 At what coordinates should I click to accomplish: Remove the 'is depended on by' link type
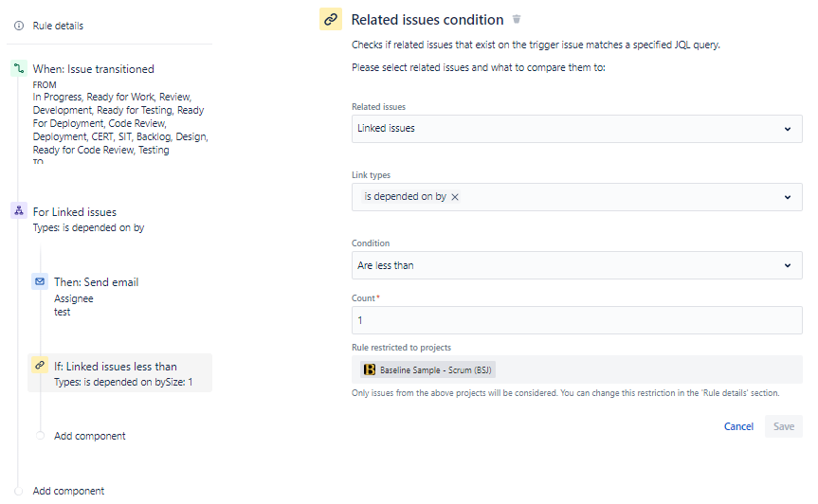click(x=455, y=197)
